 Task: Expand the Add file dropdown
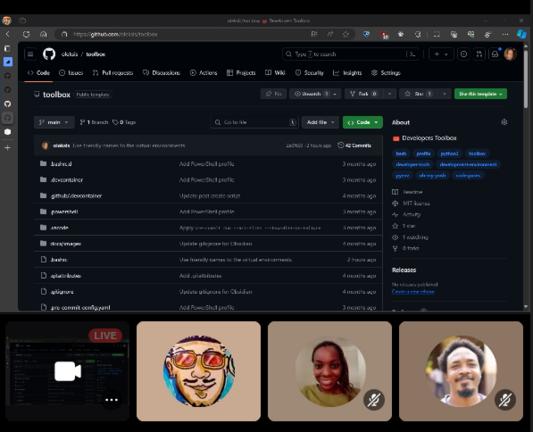tap(321, 122)
